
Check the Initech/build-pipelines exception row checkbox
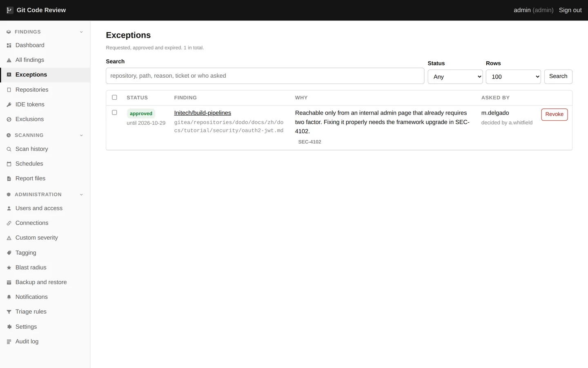click(x=114, y=112)
